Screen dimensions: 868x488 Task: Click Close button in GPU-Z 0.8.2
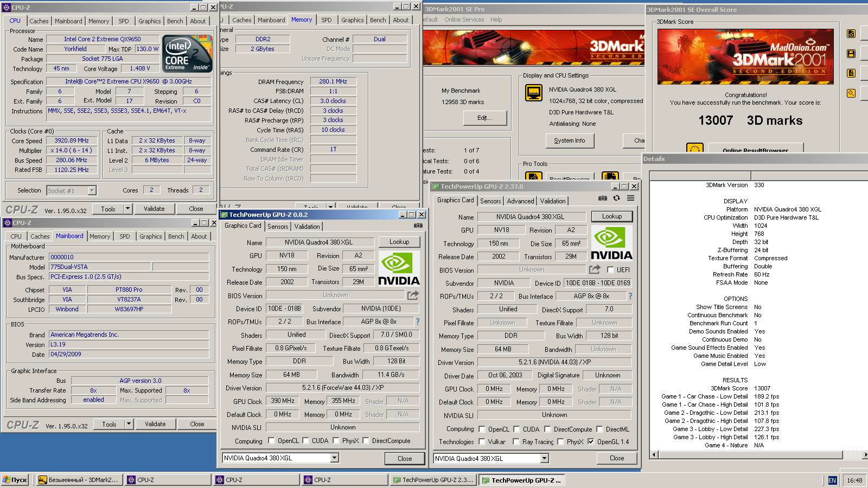click(405, 458)
